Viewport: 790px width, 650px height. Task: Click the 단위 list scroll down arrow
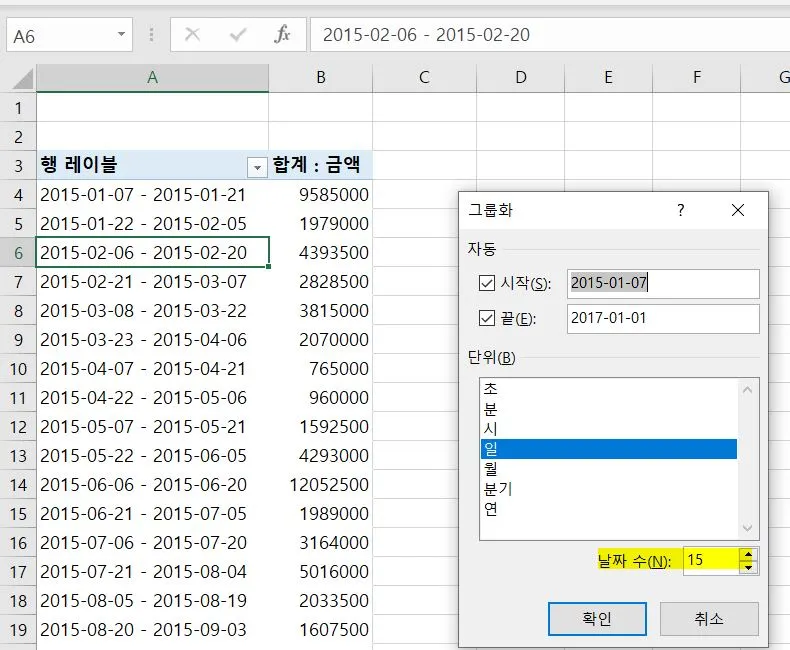748,528
